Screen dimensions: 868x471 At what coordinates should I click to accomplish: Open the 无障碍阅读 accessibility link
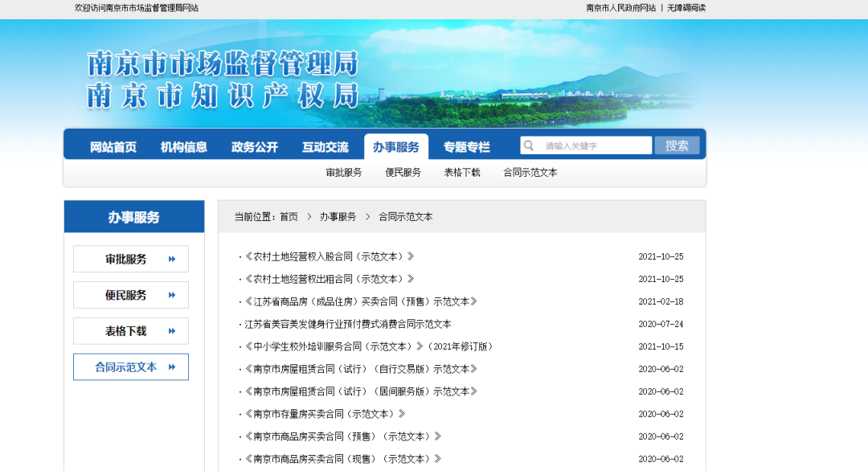686,8
